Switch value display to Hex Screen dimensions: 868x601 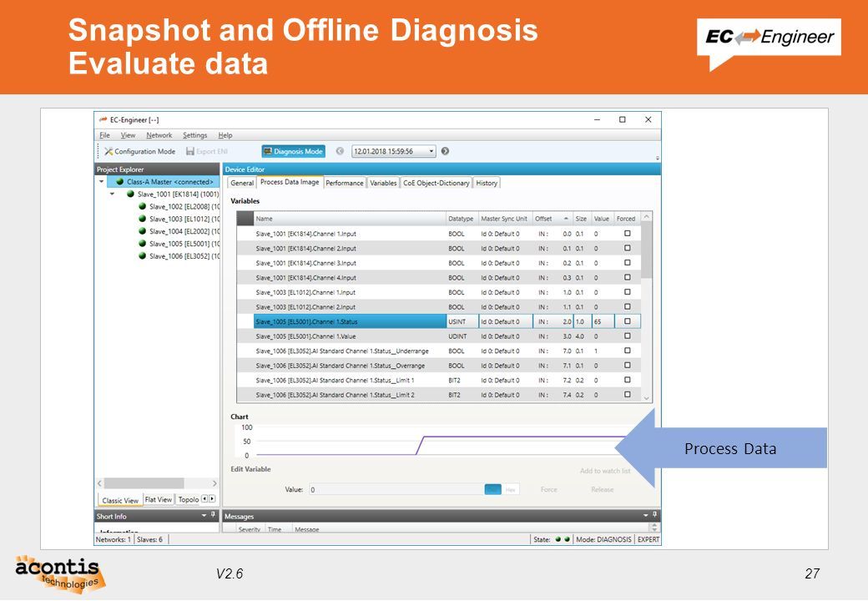click(x=511, y=489)
